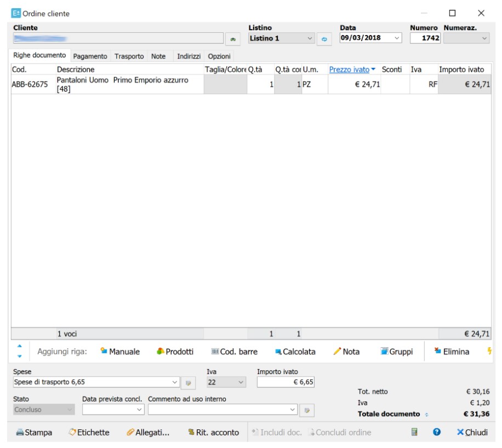502x448 pixels.
Task: Sort by the Prezzo ivato column header
Action: [x=349, y=70]
